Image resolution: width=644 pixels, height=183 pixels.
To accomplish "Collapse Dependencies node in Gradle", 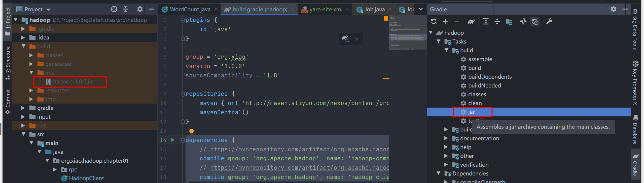I will pyautogui.click(x=439, y=173).
